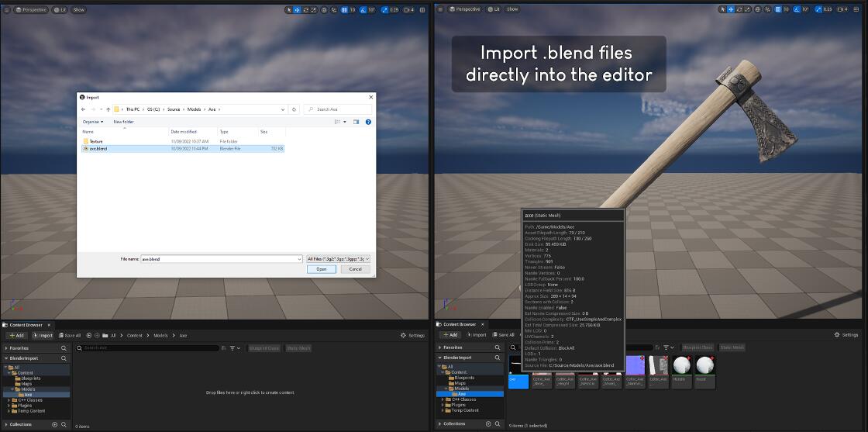868x432 pixels.
Task: Toggle rotation snapping in right viewport
Action: pos(796,9)
